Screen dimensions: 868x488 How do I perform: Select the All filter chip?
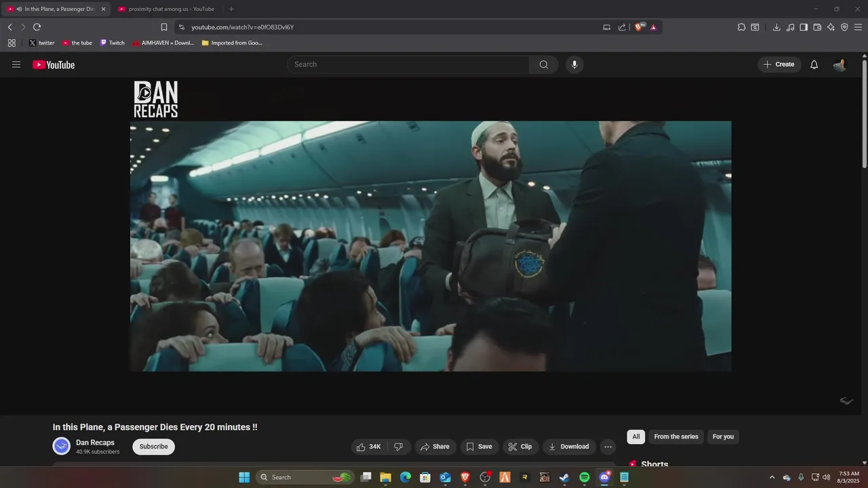[636, 436]
